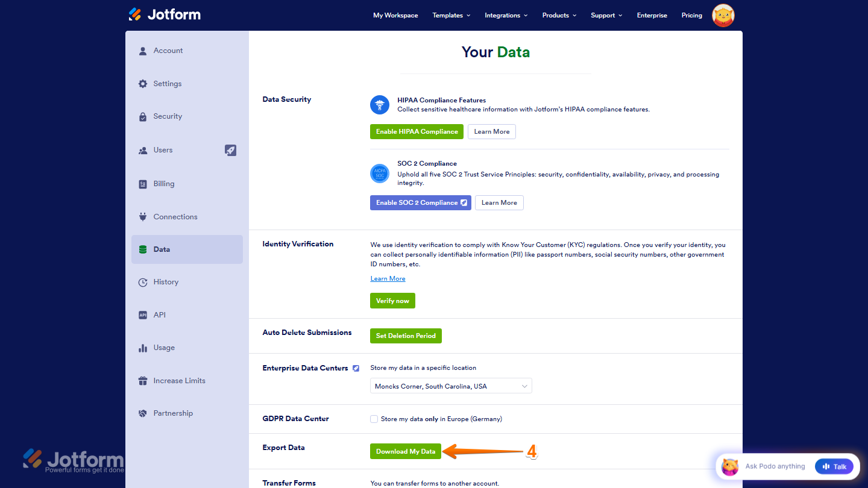Click the Data database icon in sidebar

click(143, 249)
